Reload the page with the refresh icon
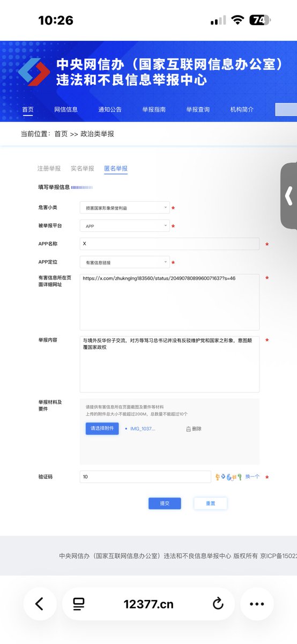Image resolution: width=297 pixels, height=644 pixels. [218, 604]
